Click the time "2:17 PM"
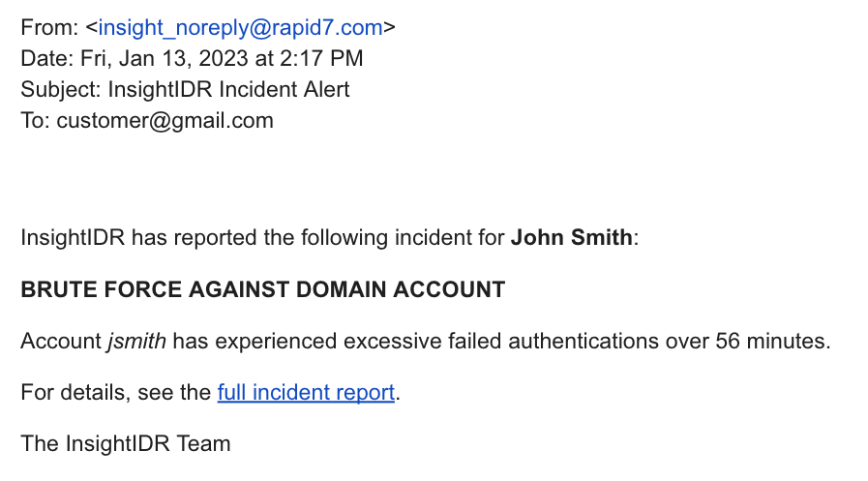 click(x=322, y=58)
